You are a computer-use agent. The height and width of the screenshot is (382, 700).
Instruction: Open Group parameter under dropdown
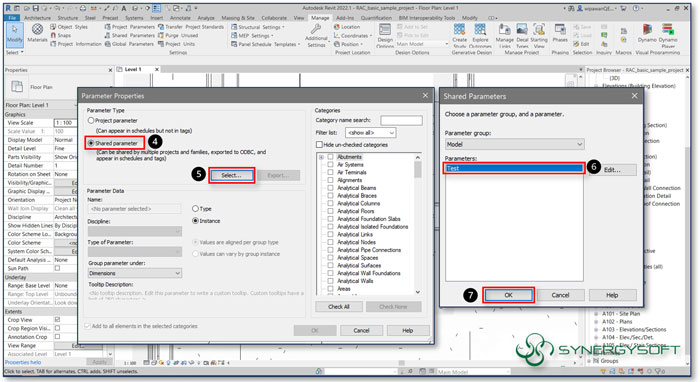pyautogui.click(x=135, y=273)
